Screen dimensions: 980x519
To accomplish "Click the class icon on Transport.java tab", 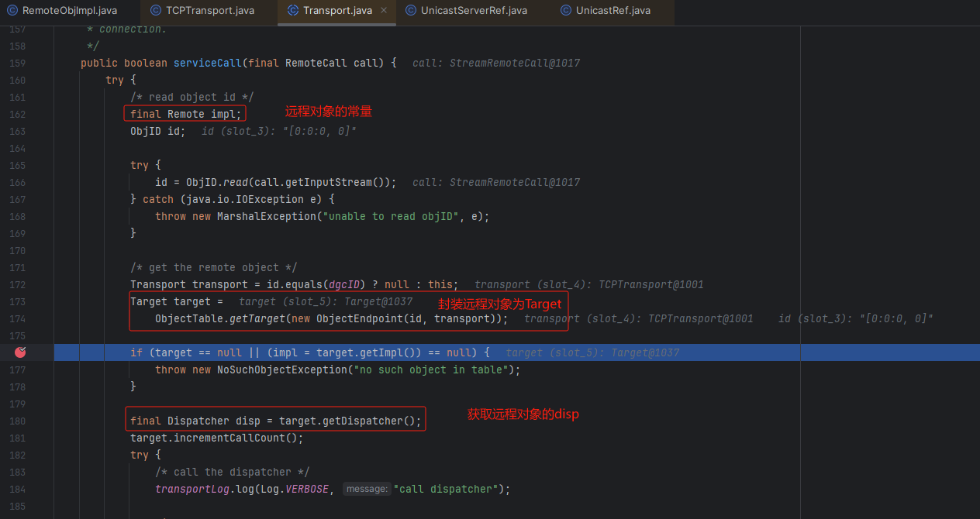I will pos(292,11).
